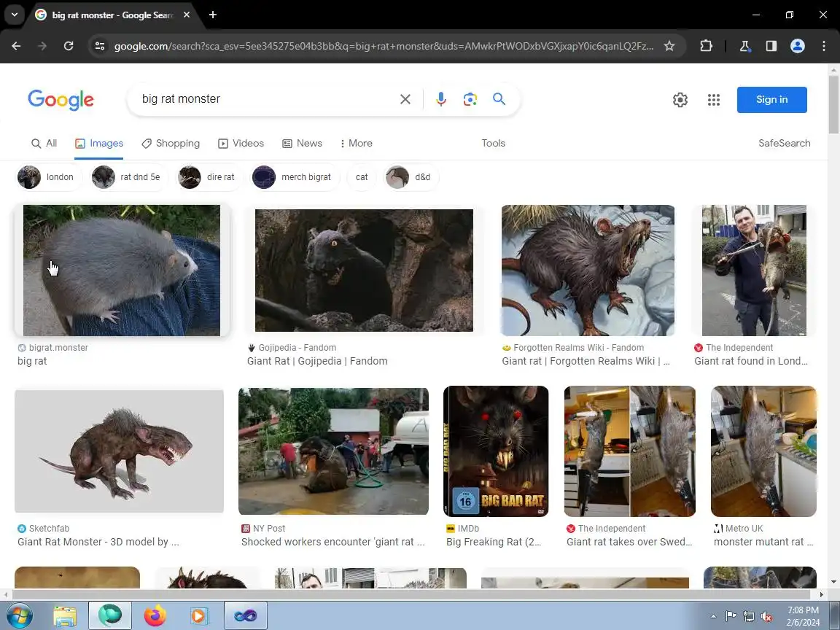Open the Tools filter menu
840x630 pixels.
(494, 143)
